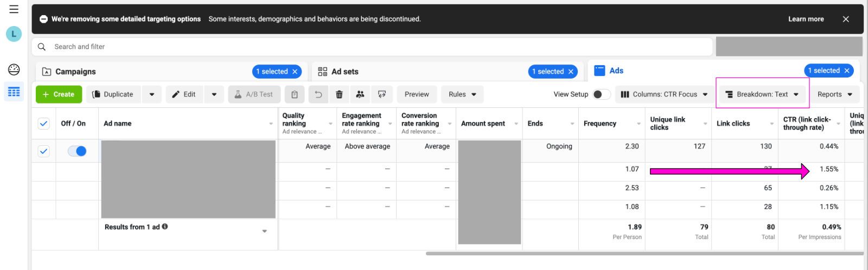Screen dimensions: 868x270
Task: Click the Engagement rate ranking column header
Action: point(366,123)
